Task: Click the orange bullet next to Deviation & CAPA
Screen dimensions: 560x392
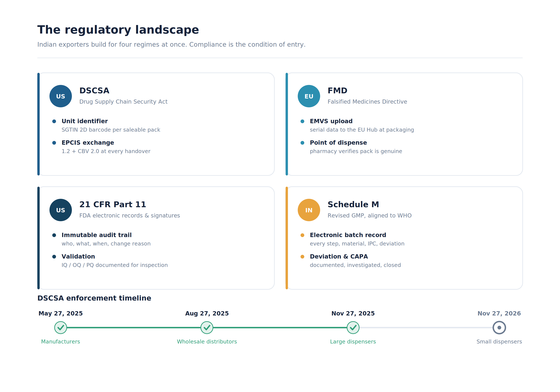Action: pyautogui.click(x=302, y=257)
